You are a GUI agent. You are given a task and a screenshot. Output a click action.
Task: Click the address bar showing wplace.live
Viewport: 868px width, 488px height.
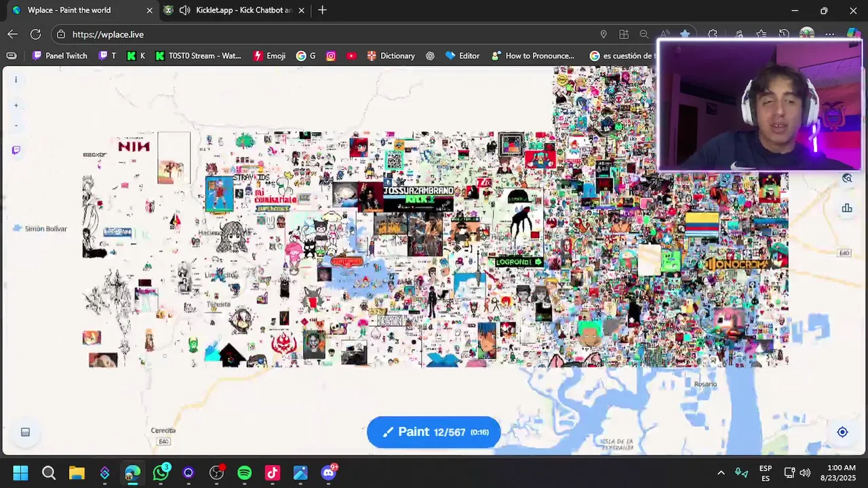(325, 34)
